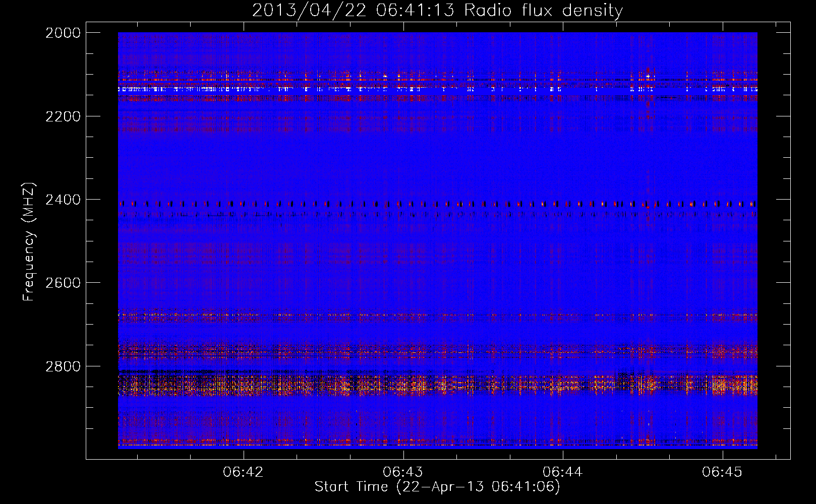Click the 2000 frequency axis label
The height and width of the screenshot is (504, 816).
click(x=63, y=33)
